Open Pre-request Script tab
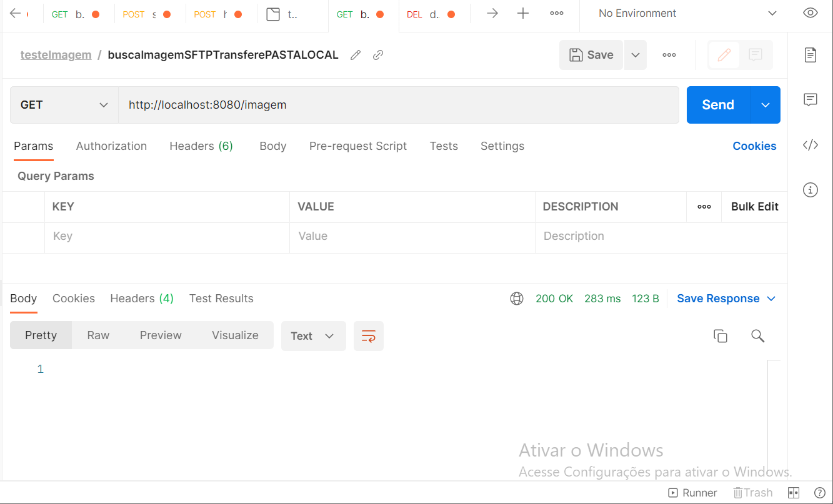The height and width of the screenshot is (504, 833). tap(358, 146)
